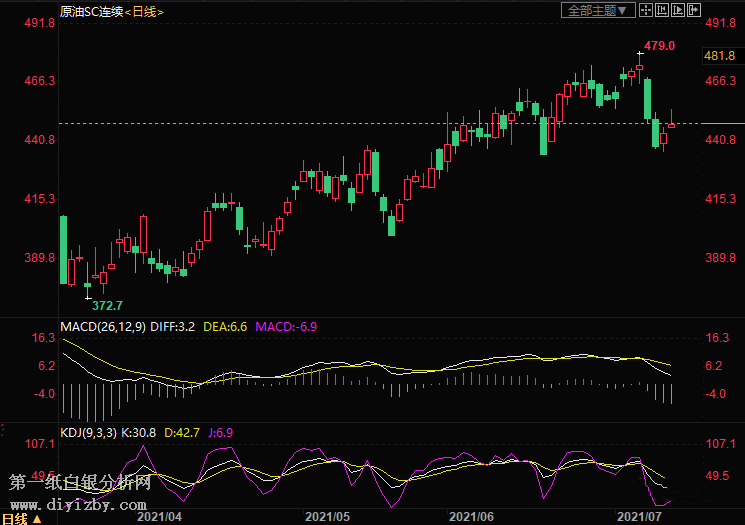
Task: Click the 2021/06 date on the time axis
Action: tap(472, 517)
